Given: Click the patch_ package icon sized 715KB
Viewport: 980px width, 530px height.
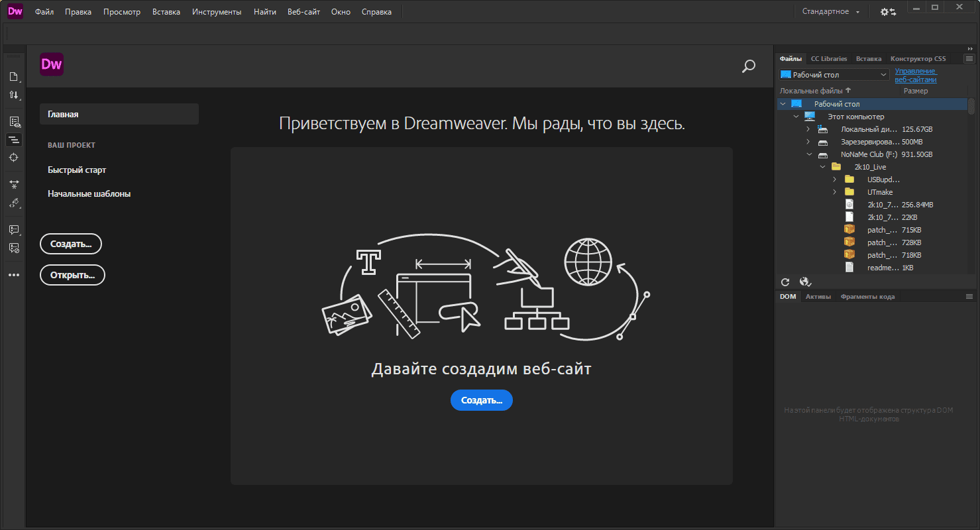Looking at the screenshot, I should pos(849,229).
